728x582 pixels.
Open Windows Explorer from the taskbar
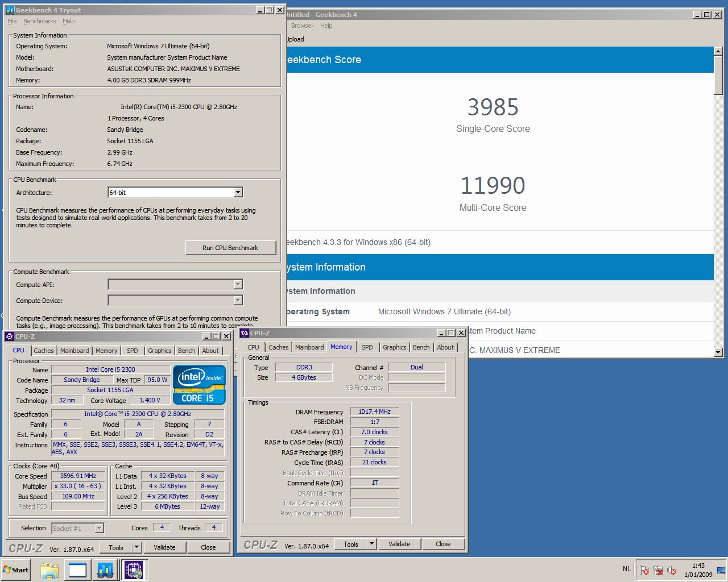49,570
